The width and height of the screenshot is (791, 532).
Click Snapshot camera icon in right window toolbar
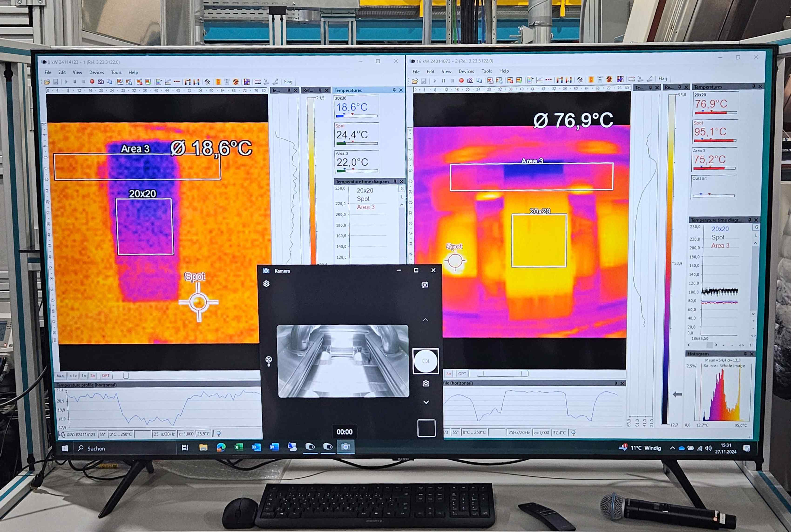470,80
